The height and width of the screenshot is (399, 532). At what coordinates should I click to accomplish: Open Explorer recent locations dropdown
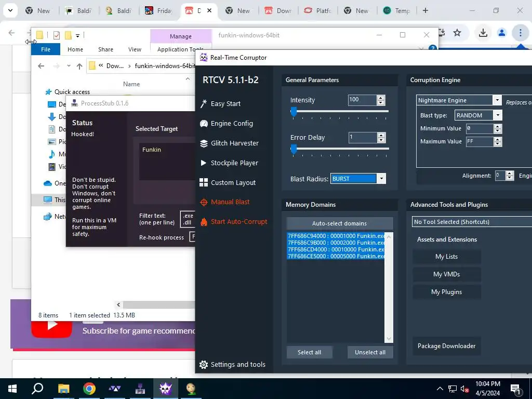69,66
